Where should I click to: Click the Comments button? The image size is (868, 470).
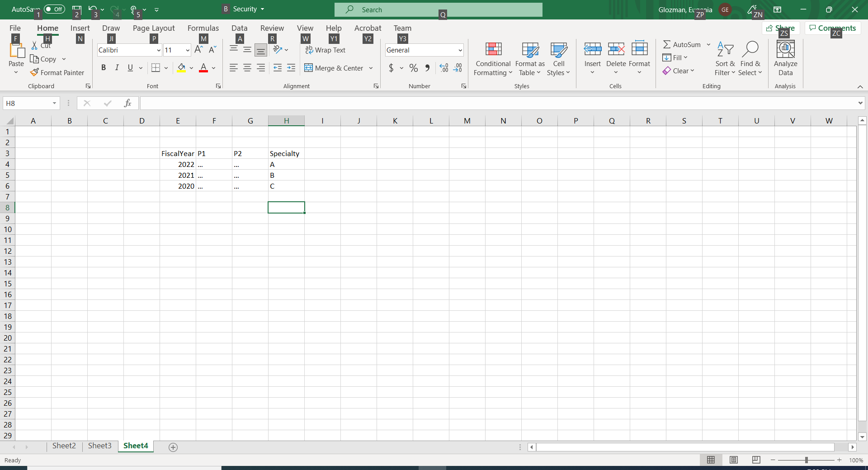(832, 28)
